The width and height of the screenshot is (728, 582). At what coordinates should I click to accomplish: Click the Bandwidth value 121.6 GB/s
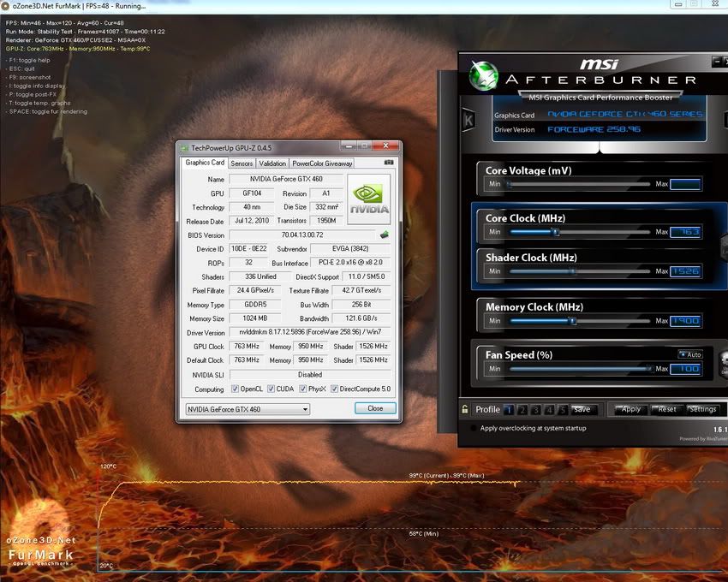361,318
